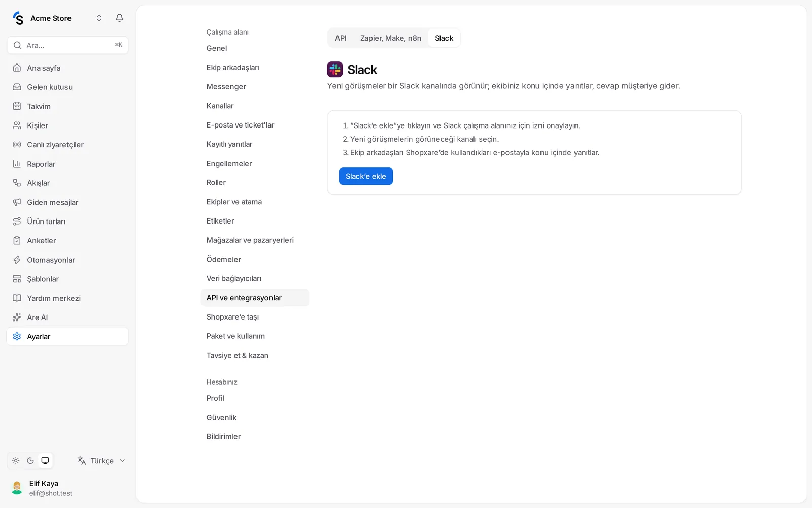Open E-posta ve ticket'lar settings
This screenshot has height=508, width=812.
(255, 125)
